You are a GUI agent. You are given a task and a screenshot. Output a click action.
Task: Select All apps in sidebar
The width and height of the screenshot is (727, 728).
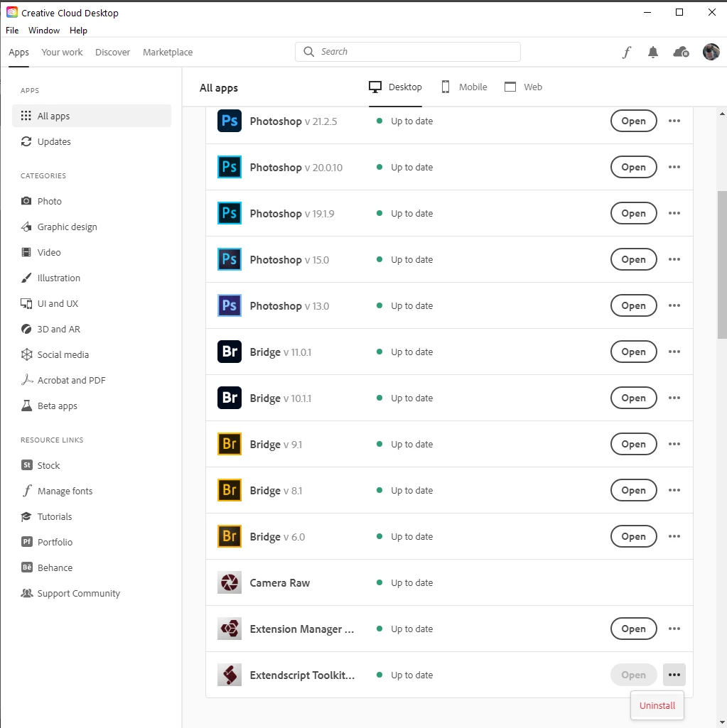92,116
